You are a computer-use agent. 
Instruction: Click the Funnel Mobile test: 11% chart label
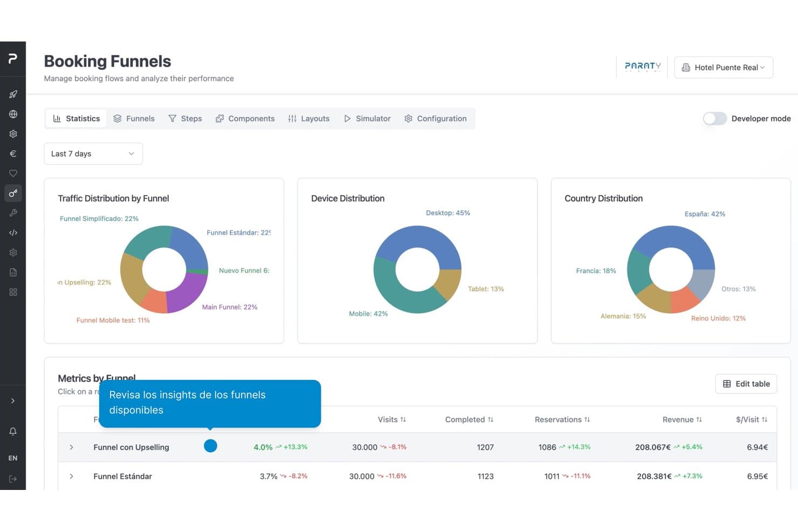113,320
